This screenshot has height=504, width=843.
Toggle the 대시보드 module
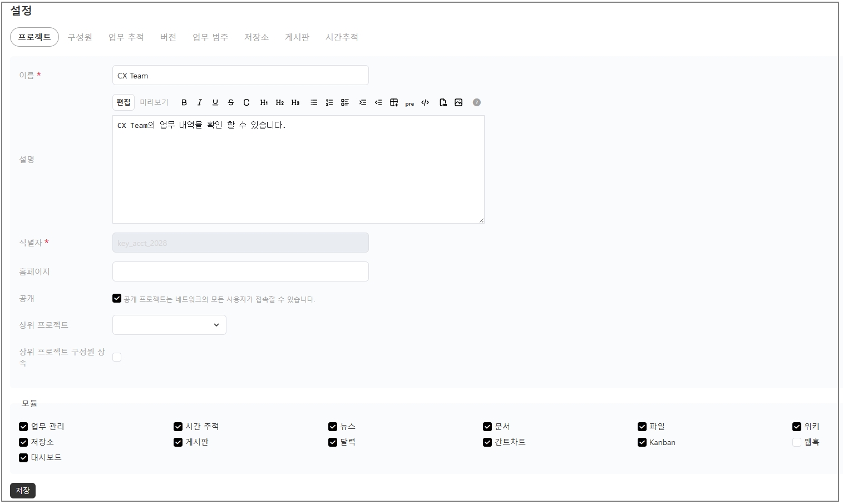[23, 458]
